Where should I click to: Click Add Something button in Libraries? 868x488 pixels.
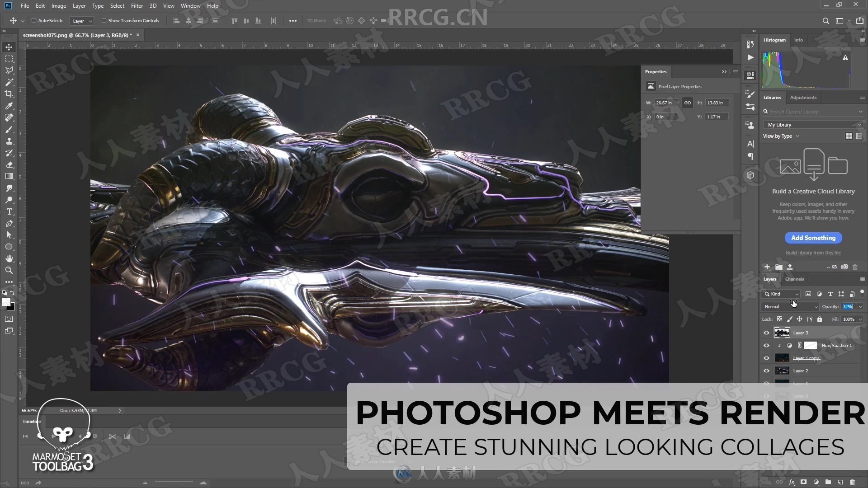click(x=813, y=237)
